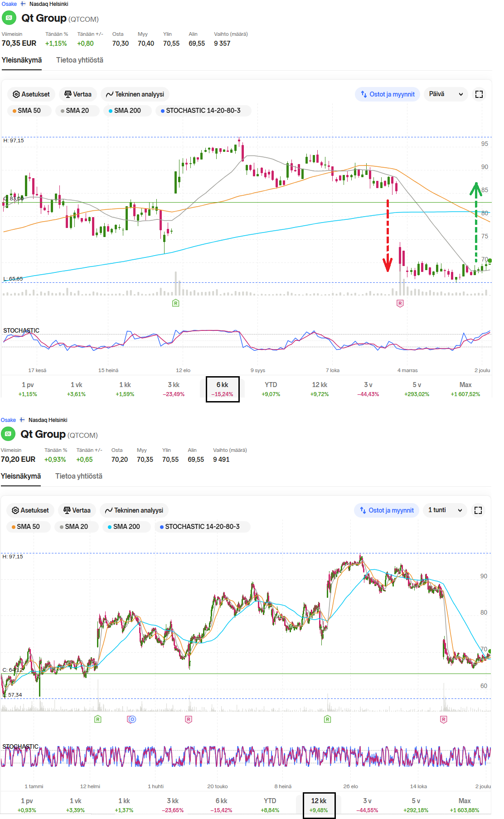The width and height of the screenshot is (504, 819).
Task: Select 6 kk range in top chart
Action: (x=223, y=389)
